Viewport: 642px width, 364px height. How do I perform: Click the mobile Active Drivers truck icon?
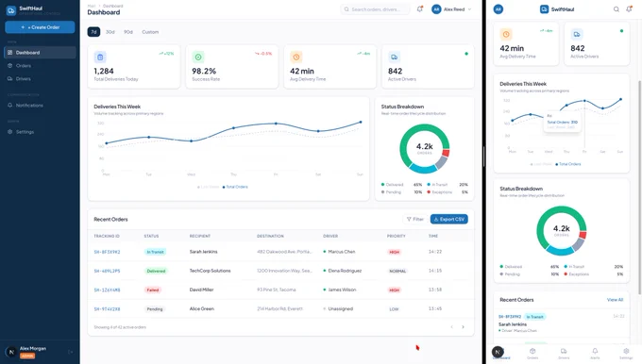(x=577, y=34)
